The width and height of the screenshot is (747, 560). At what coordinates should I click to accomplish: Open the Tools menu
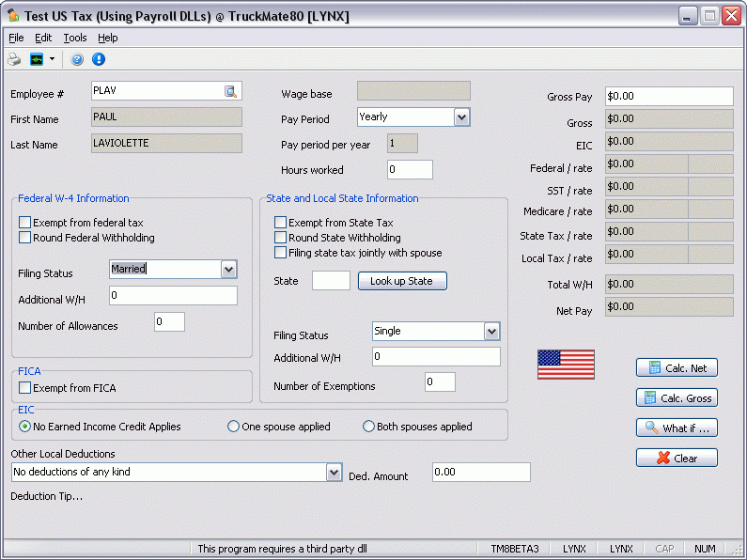75,38
